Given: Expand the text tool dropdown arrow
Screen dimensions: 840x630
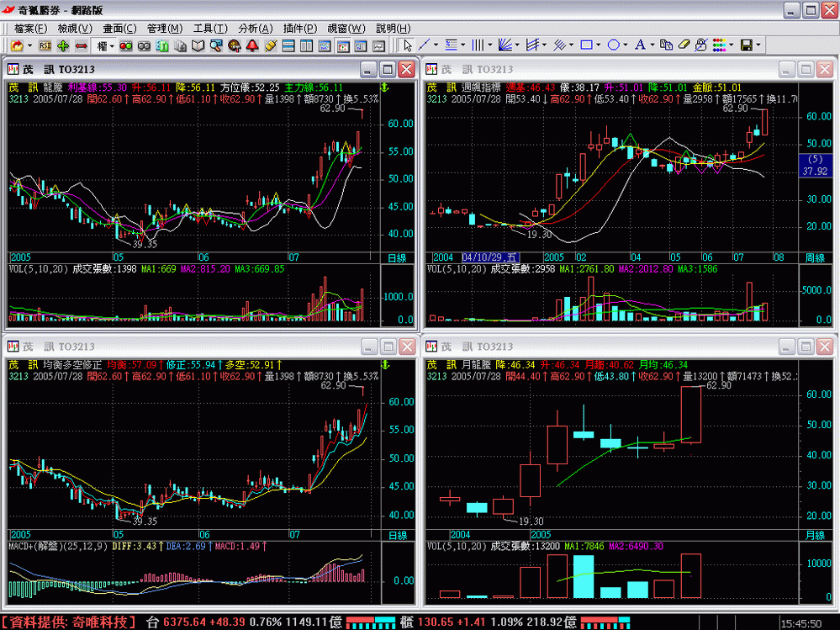Looking at the screenshot, I should (652, 45).
